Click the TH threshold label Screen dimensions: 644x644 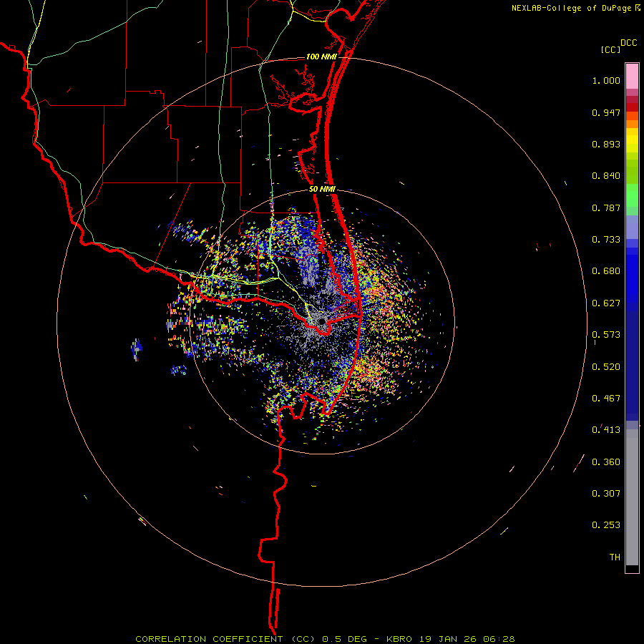615,557
